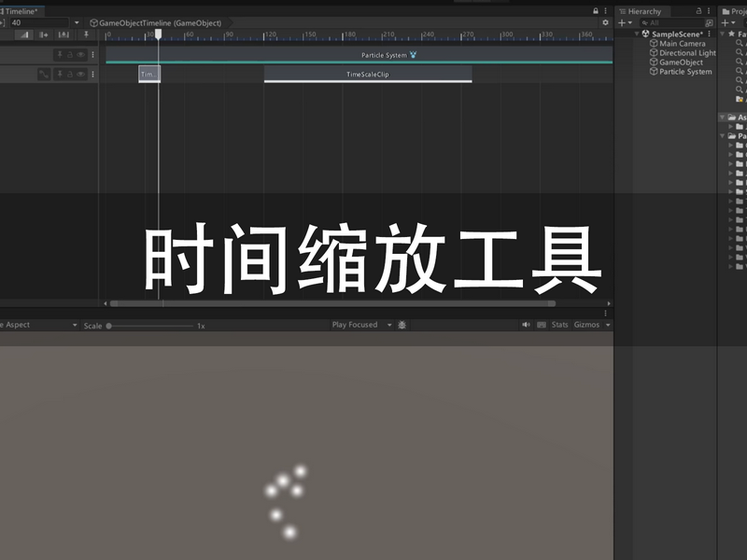Image resolution: width=747 pixels, height=560 pixels.
Task: Switch to the Hierarchy tab
Action: 641,11
